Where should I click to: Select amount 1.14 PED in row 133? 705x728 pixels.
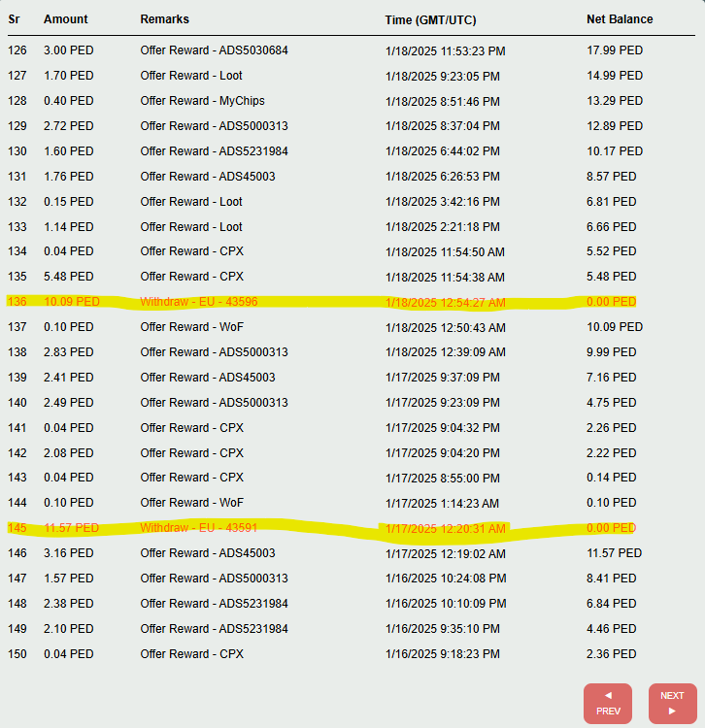pos(69,226)
